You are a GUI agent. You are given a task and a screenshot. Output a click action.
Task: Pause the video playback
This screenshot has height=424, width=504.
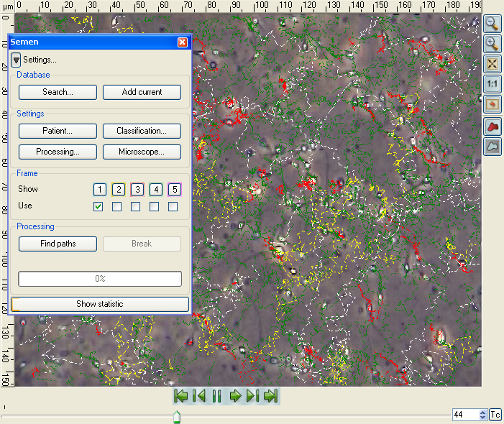click(216, 396)
